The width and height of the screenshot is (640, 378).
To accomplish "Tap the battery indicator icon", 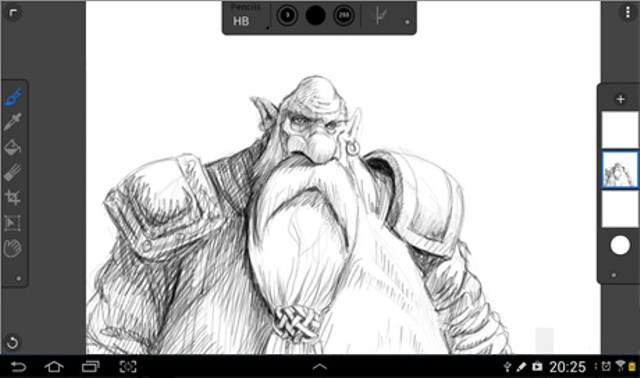I will [x=632, y=367].
